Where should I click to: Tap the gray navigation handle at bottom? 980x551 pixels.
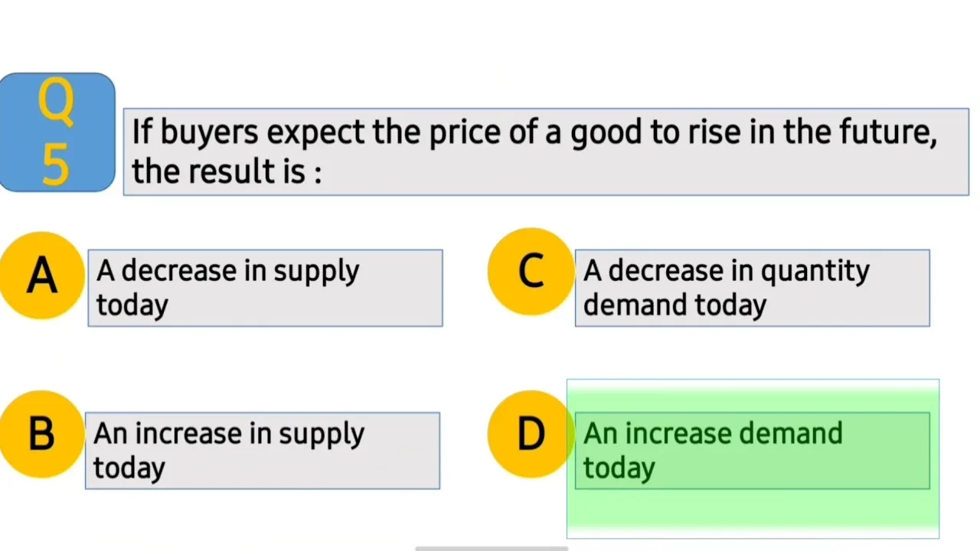492,548
